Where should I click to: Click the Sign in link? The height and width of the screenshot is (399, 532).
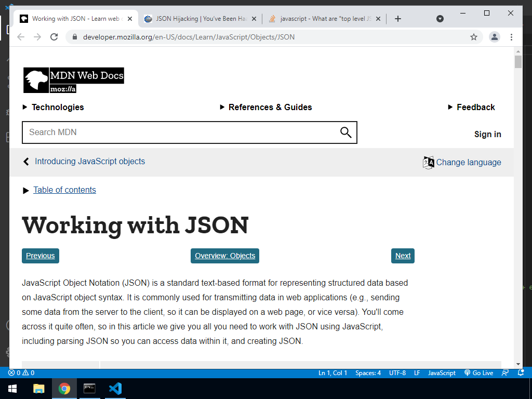click(487, 135)
